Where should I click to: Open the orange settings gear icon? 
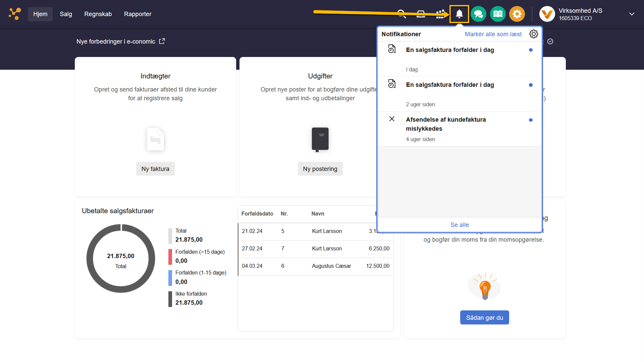[517, 14]
